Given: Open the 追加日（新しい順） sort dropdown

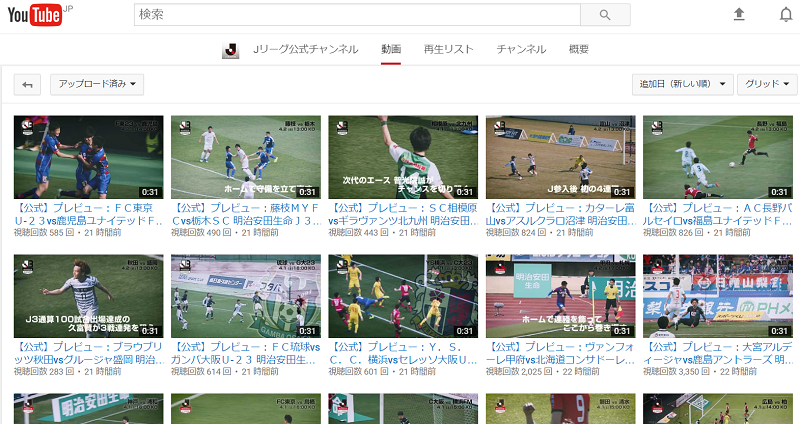Looking at the screenshot, I should [683, 85].
